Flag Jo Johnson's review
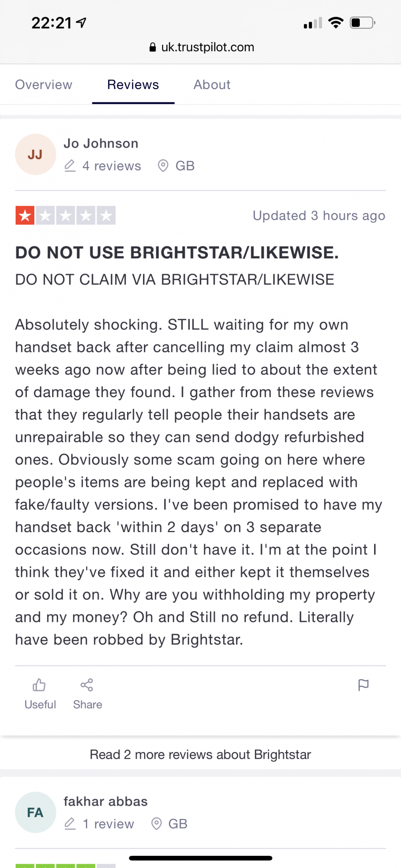Viewport: 401px width, 868px height. click(363, 685)
